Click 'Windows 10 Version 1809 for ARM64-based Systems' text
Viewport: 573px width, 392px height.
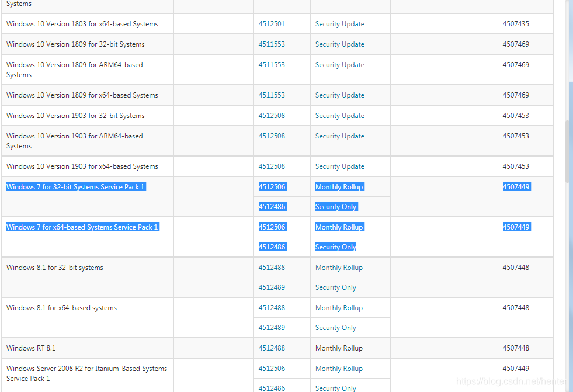click(x=75, y=70)
